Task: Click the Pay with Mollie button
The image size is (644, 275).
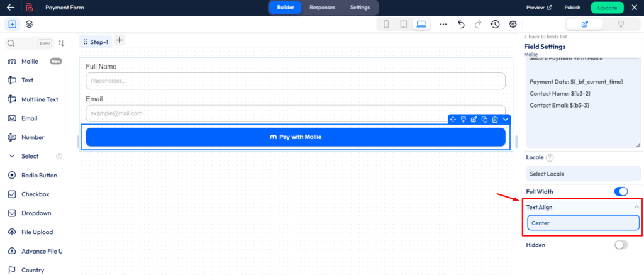Action: 296,137
